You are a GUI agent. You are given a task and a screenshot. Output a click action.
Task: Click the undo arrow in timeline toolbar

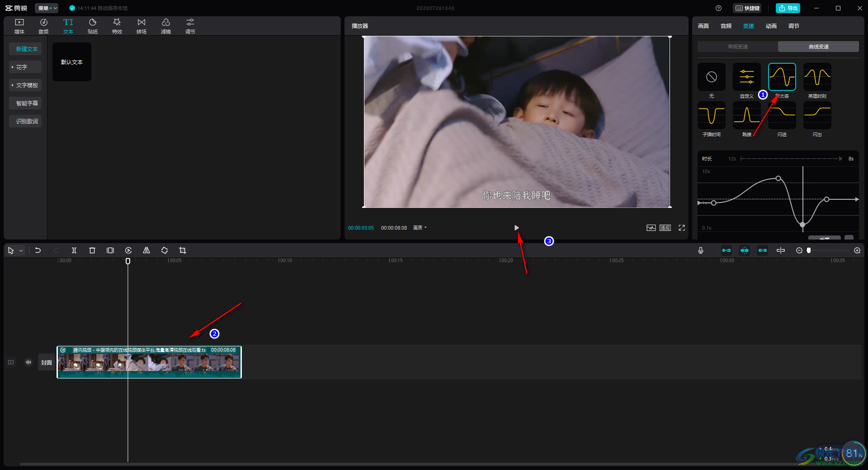[x=38, y=250]
